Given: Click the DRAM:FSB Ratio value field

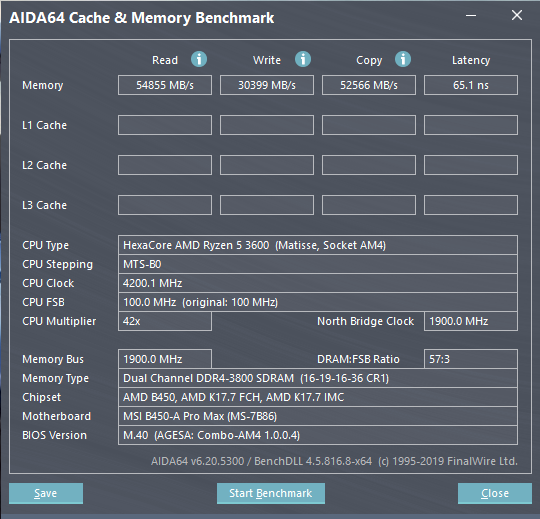Looking at the screenshot, I should [x=471, y=359].
